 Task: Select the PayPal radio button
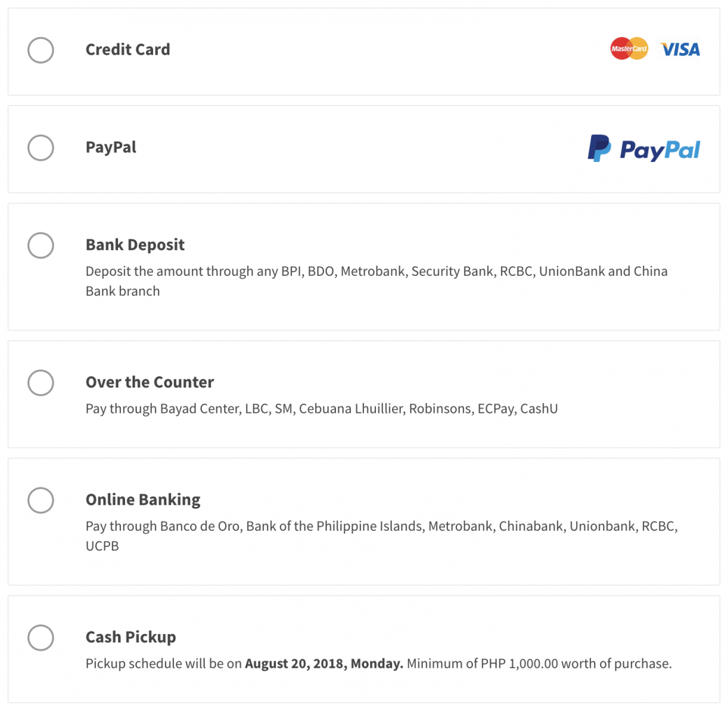(41, 147)
